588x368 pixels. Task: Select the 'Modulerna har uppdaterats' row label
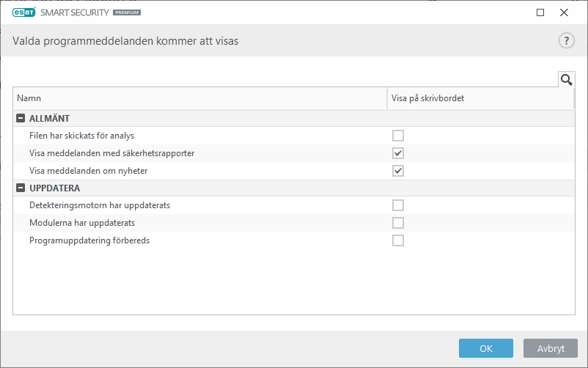tap(81, 223)
